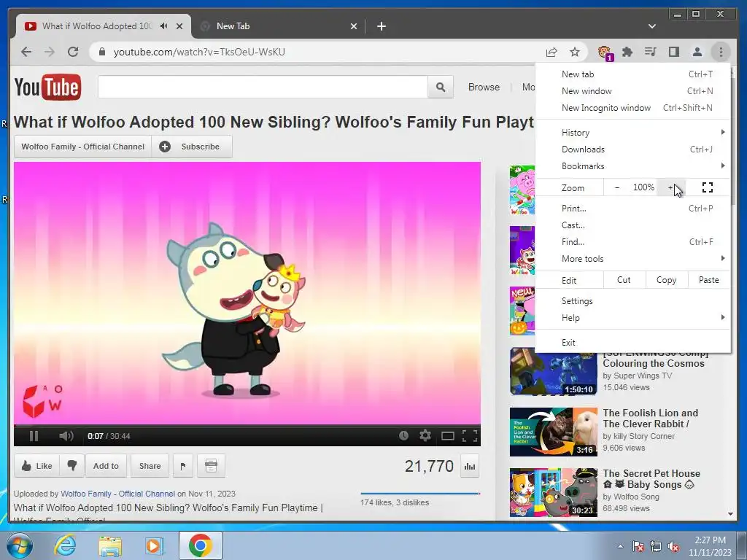Mute the video player volume

66,436
